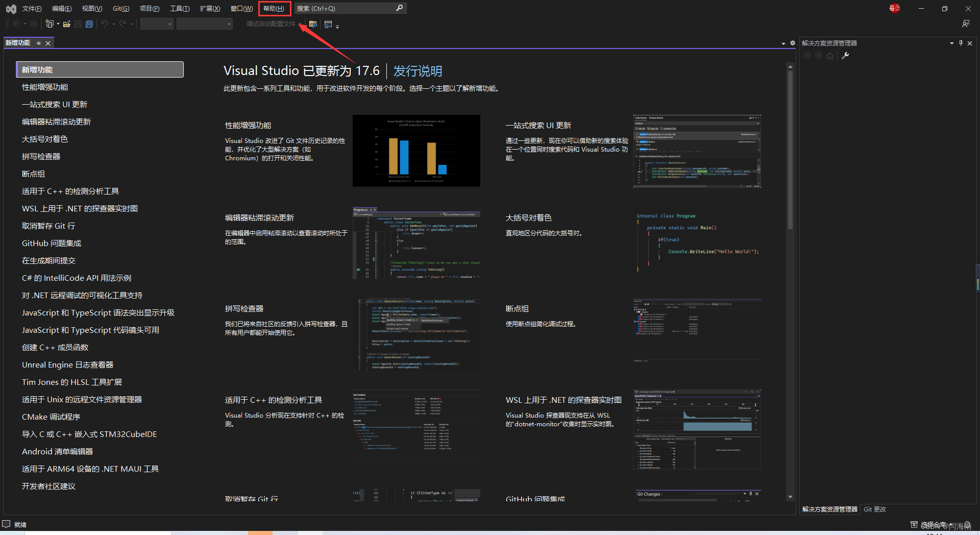Click the Find in Files folder icon

pyautogui.click(x=313, y=24)
